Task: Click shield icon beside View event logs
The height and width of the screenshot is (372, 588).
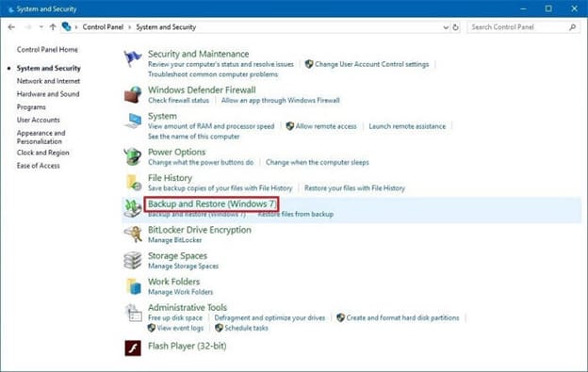Action: [x=152, y=328]
